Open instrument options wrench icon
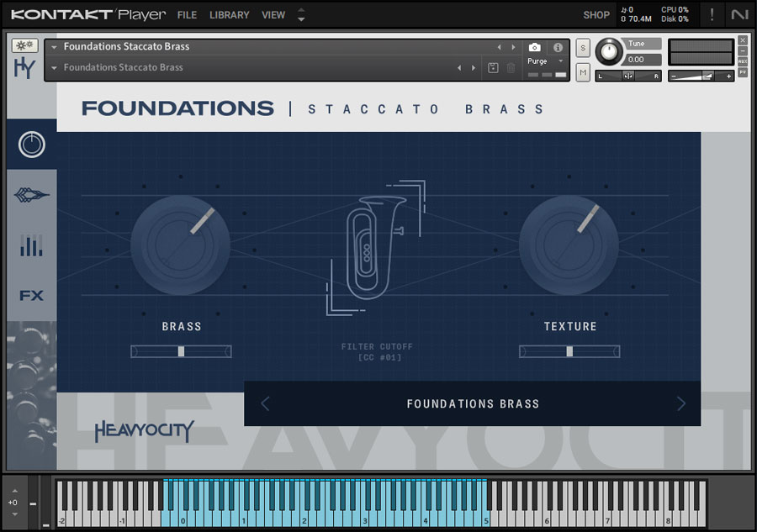Image resolution: width=757 pixels, height=532 pixels. pyautogui.click(x=24, y=45)
